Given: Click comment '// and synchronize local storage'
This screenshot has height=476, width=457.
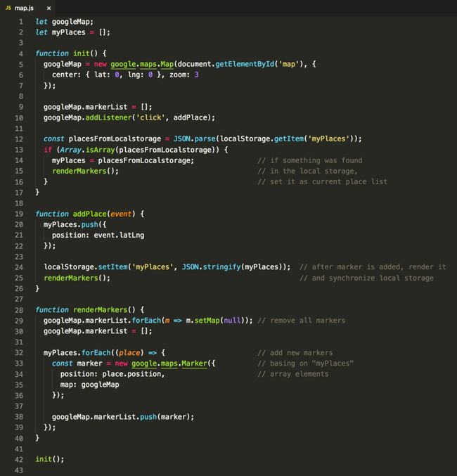Looking at the screenshot, I should tap(366, 278).
